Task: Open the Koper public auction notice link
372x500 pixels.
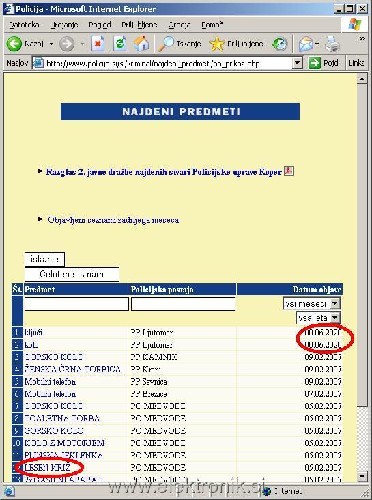Action: (x=164, y=172)
